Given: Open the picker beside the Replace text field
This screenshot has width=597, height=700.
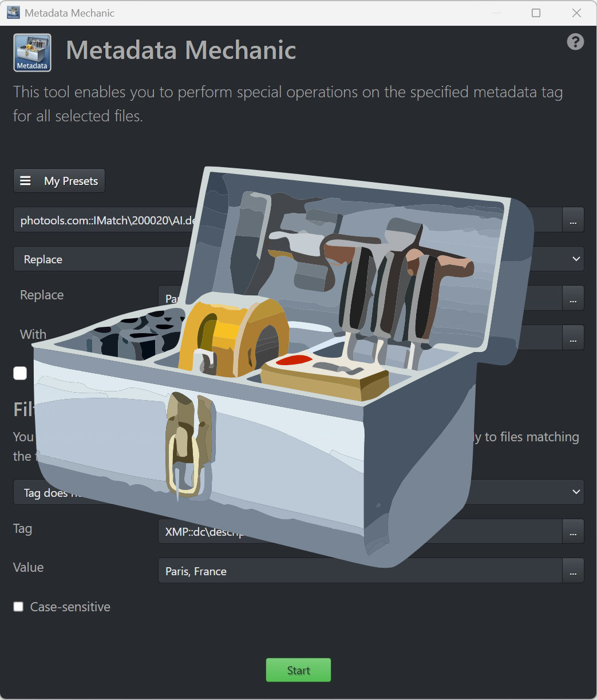Looking at the screenshot, I should [x=573, y=298].
